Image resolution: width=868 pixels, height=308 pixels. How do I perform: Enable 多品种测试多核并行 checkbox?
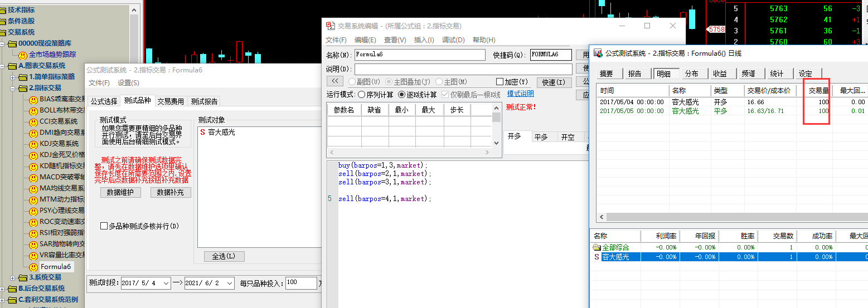104,226
